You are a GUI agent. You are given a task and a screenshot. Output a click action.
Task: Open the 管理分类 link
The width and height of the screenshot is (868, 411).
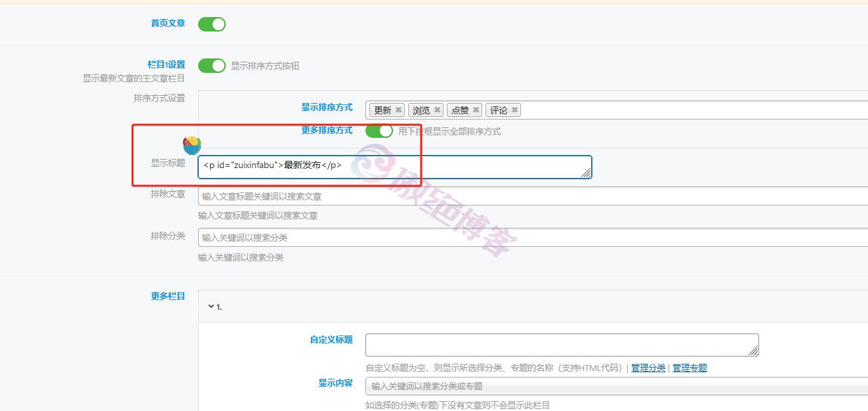coord(648,368)
